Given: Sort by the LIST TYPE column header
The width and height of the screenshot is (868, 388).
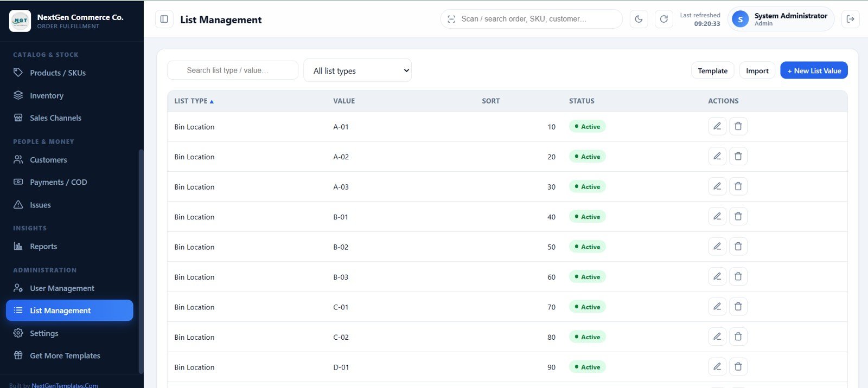Looking at the screenshot, I should 194,101.
